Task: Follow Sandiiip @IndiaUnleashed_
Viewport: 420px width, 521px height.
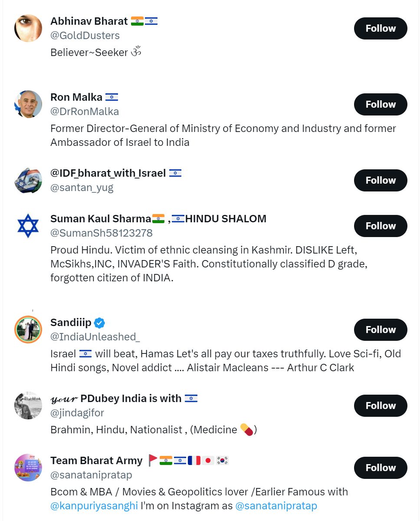Action: pyautogui.click(x=381, y=330)
